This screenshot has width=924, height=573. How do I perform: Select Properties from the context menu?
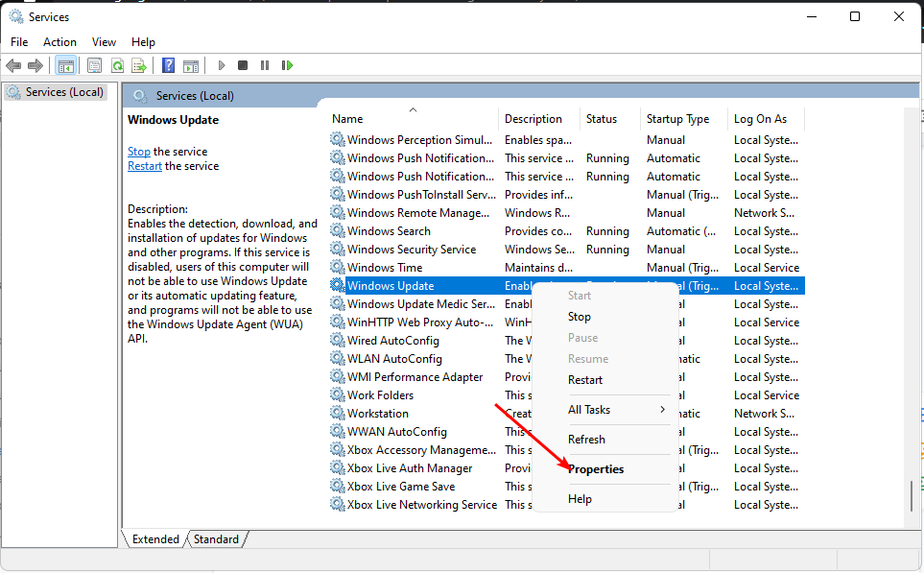click(x=596, y=468)
